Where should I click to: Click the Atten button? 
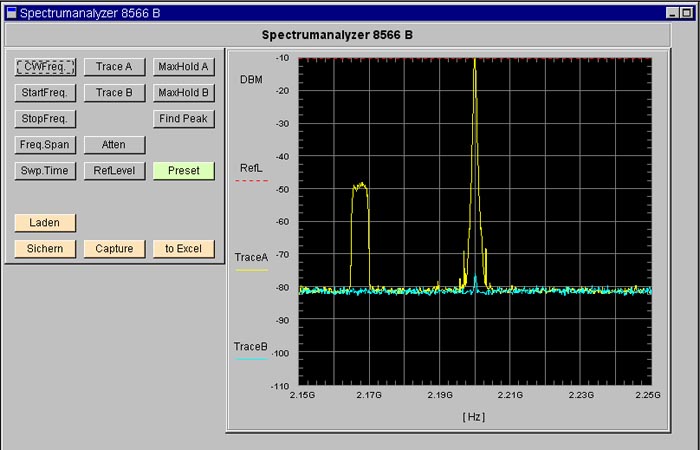click(114, 145)
